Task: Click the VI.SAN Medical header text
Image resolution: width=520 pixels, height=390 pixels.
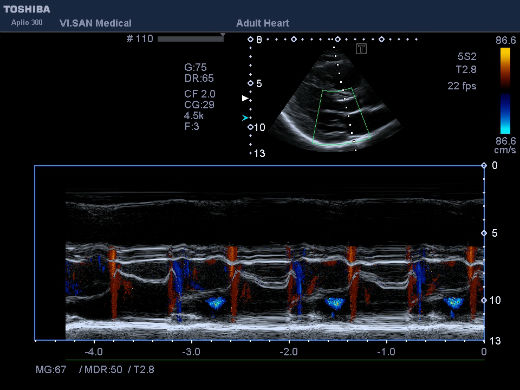Action: (95, 23)
